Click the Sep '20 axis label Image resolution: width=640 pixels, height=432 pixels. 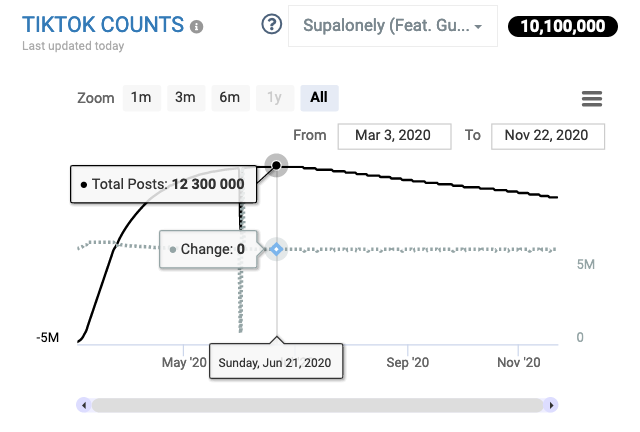pos(406,361)
